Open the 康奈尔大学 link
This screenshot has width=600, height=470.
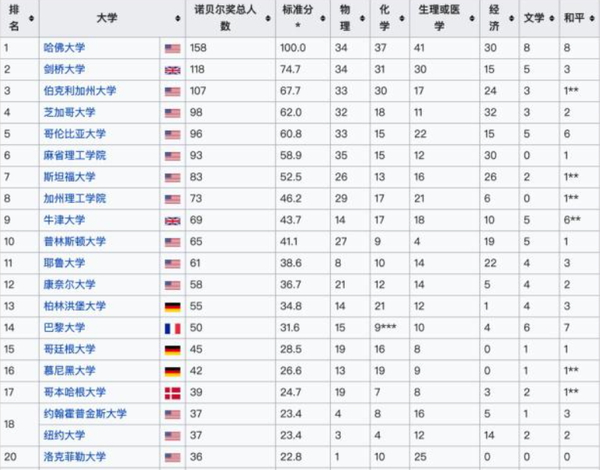tap(69, 284)
